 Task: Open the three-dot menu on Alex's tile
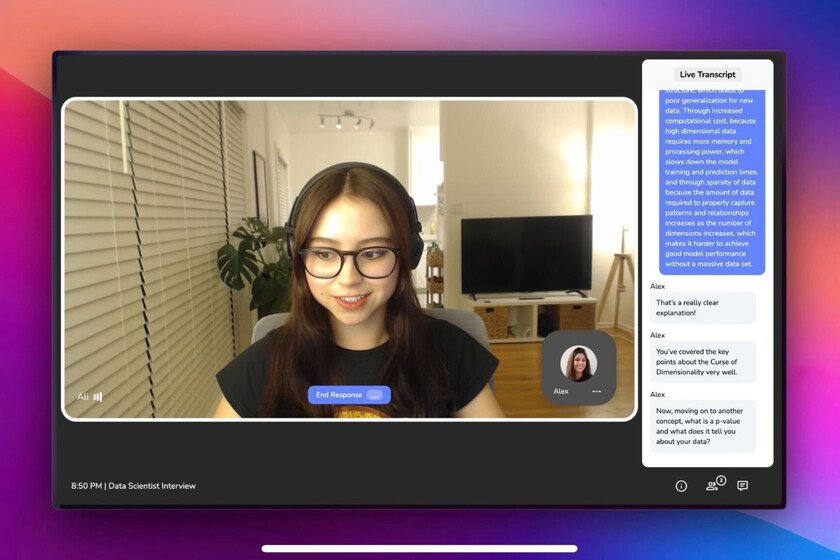pos(596,391)
